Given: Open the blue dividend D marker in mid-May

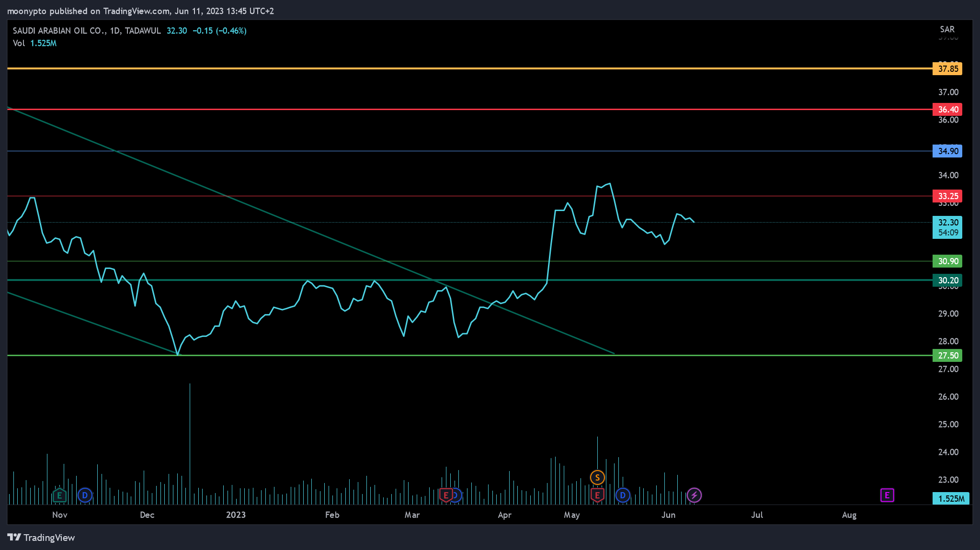Looking at the screenshot, I should tap(623, 495).
